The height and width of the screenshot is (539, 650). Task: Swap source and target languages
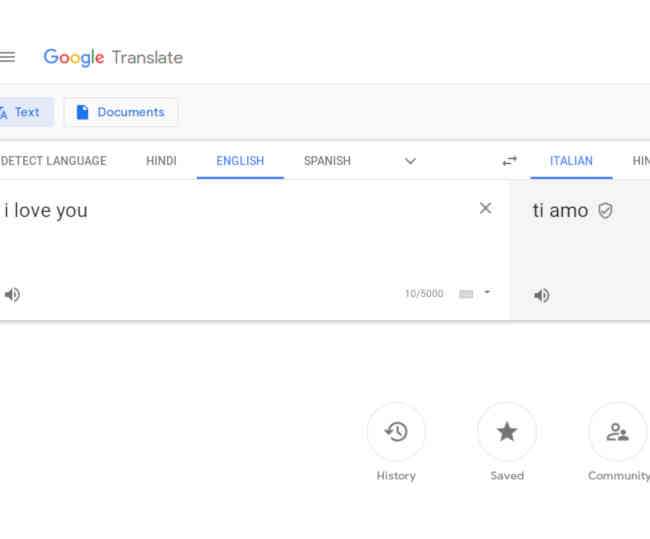pyautogui.click(x=509, y=160)
